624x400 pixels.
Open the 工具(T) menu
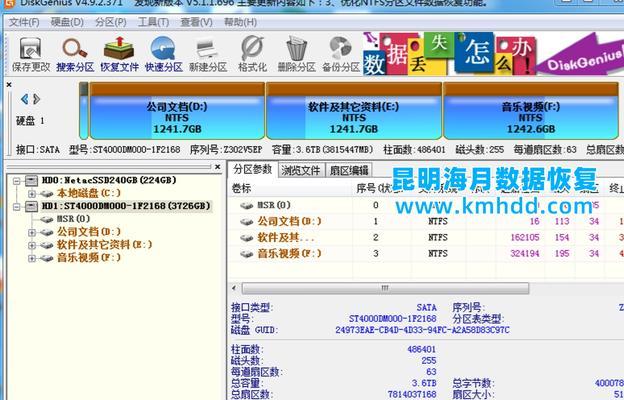[153, 22]
